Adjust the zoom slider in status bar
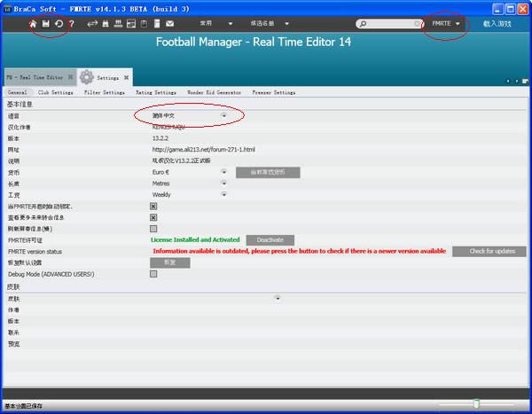The height and width of the screenshot is (414, 532). pyautogui.click(x=476, y=405)
